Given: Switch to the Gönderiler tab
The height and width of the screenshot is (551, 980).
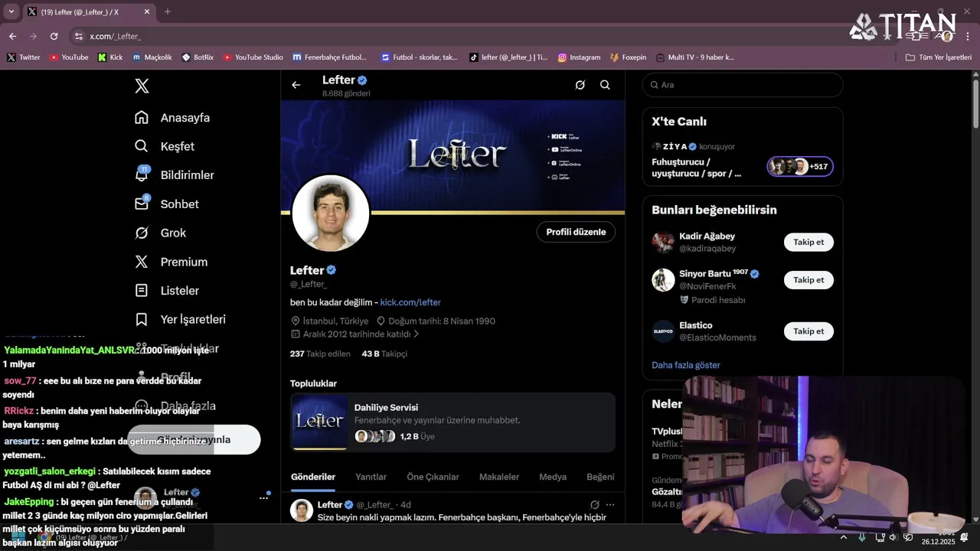Looking at the screenshot, I should [313, 477].
